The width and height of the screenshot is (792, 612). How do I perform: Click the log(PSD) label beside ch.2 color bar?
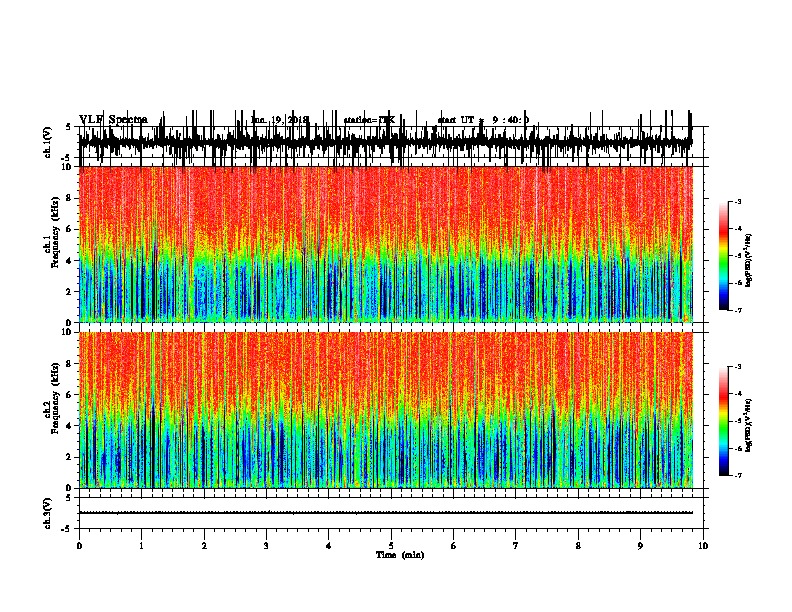(748, 425)
